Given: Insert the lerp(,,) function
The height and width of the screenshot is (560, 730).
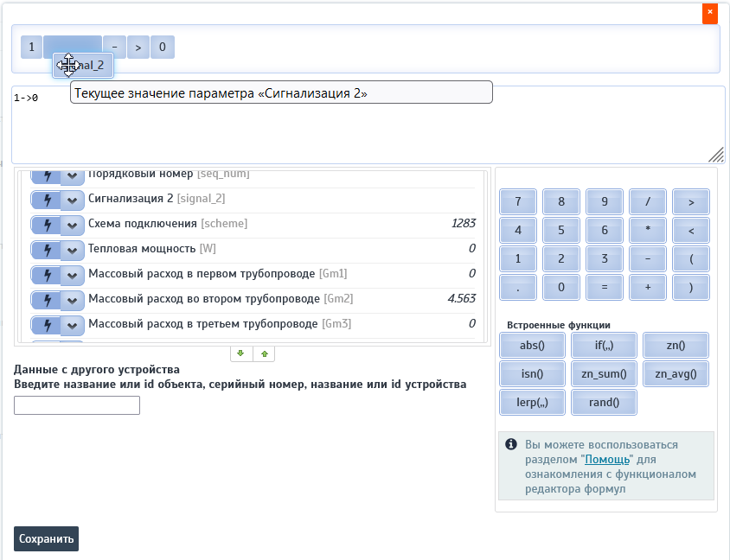Looking at the screenshot, I should [x=532, y=403].
